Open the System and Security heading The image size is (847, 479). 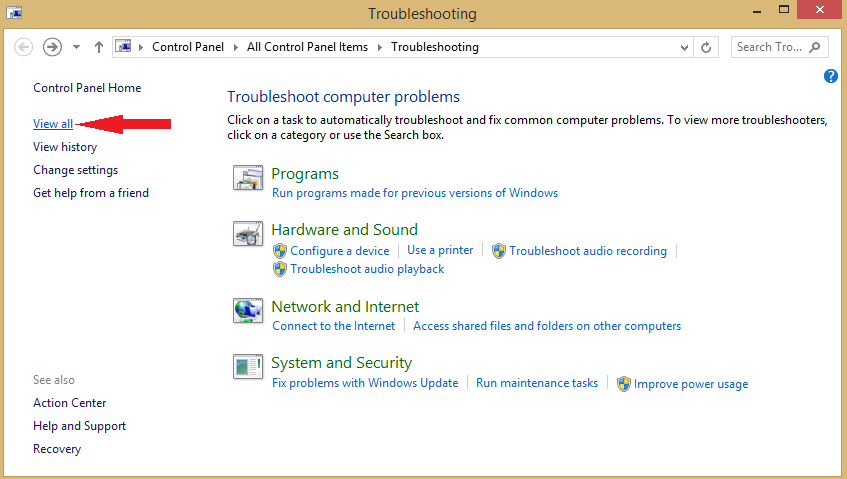[x=341, y=363]
